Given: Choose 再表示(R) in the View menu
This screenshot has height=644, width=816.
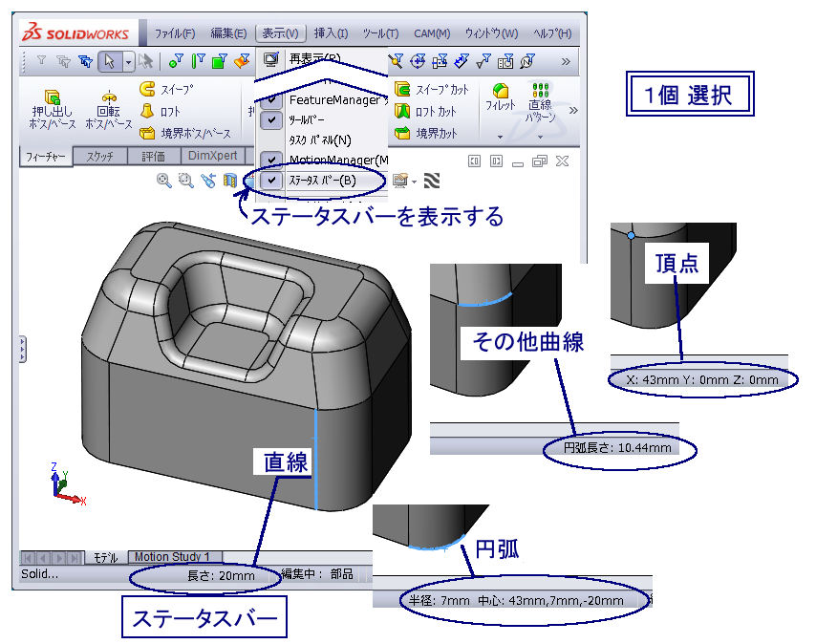Looking at the screenshot, I should (314, 59).
